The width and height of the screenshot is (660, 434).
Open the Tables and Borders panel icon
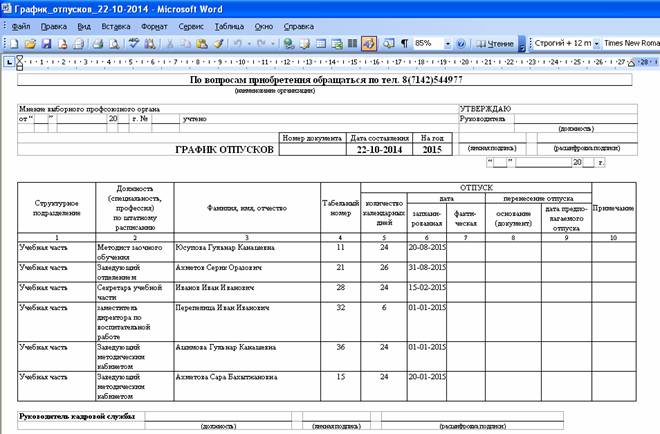coord(305,43)
